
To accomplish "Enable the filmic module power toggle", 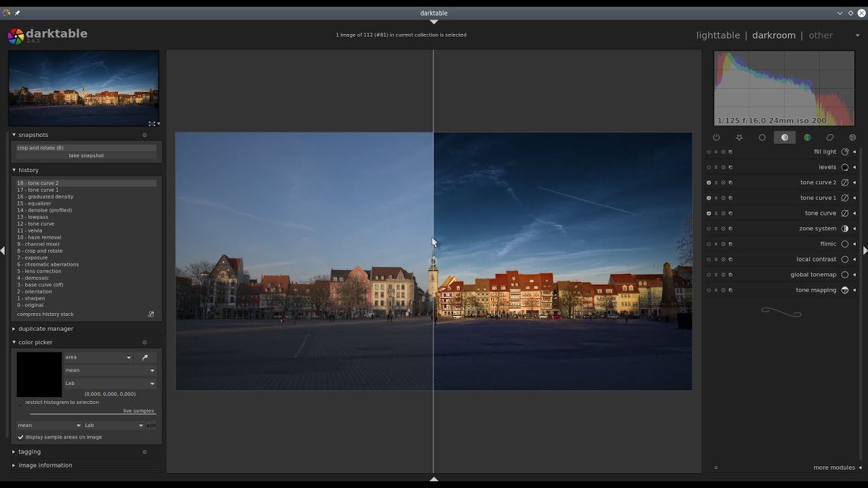I will [709, 244].
